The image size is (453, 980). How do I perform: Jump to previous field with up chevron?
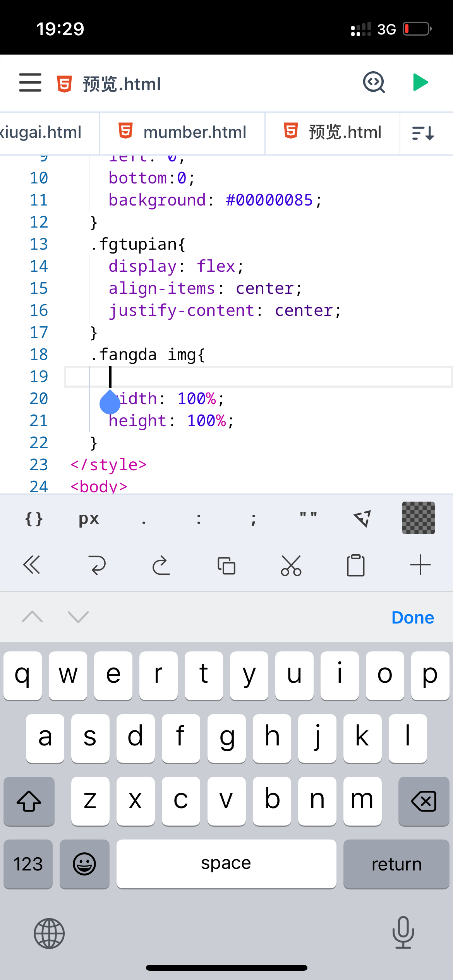33,617
